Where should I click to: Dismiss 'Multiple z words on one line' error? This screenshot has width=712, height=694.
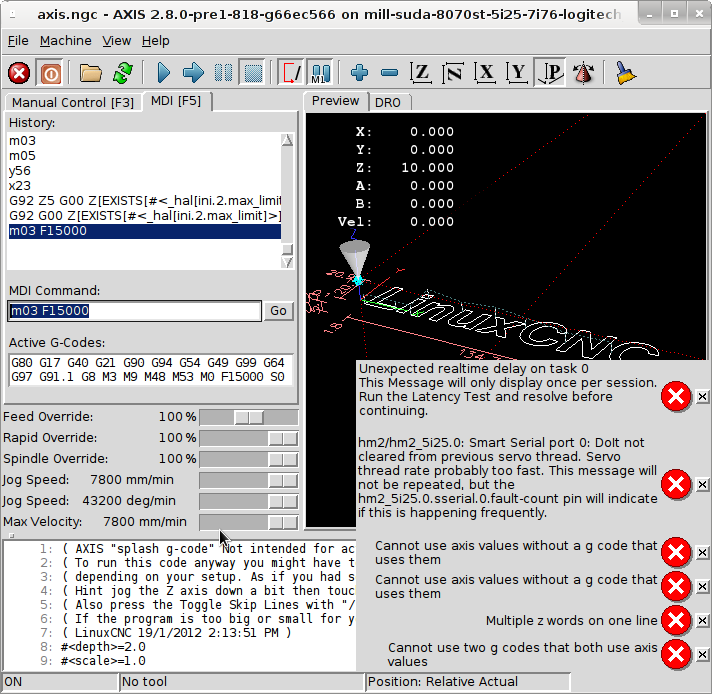(702, 620)
